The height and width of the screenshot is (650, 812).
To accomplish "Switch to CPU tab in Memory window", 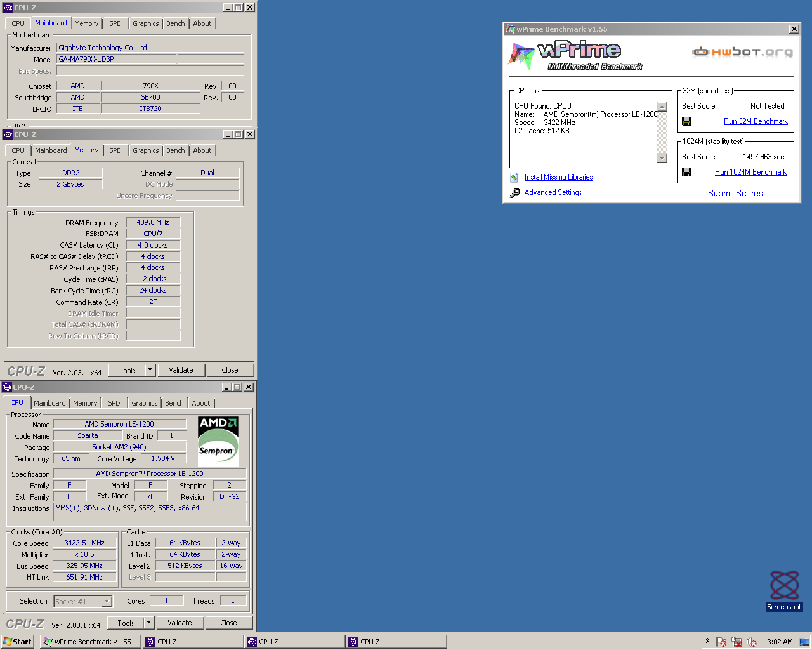I will click(18, 150).
